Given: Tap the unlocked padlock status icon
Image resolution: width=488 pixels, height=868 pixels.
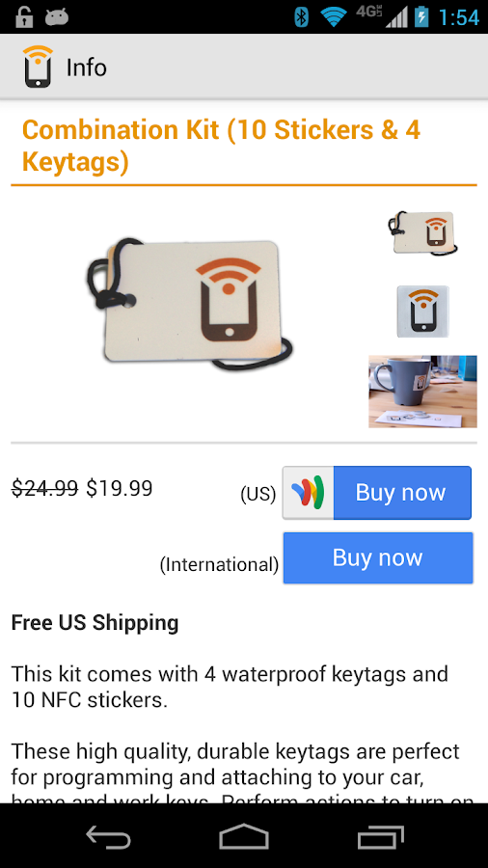Looking at the screenshot, I should (x=24, y=16).
